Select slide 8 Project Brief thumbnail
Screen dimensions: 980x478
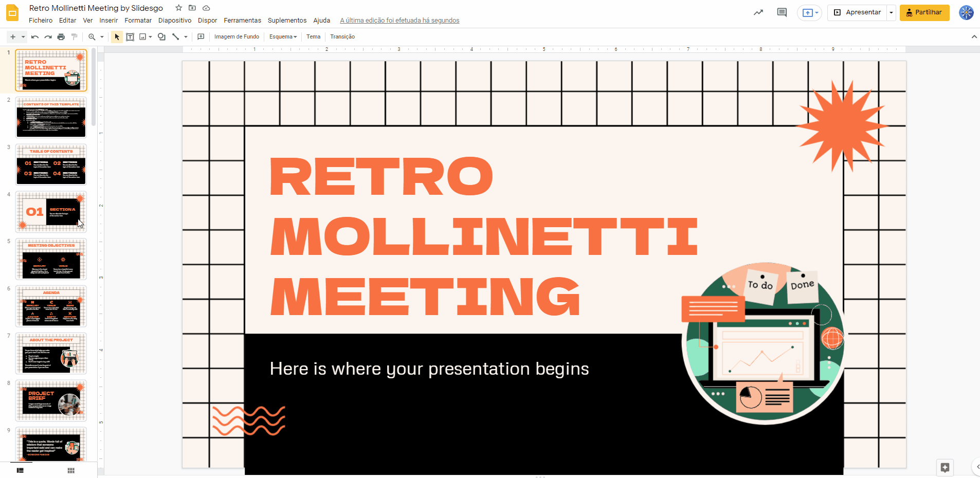[51, 400]
